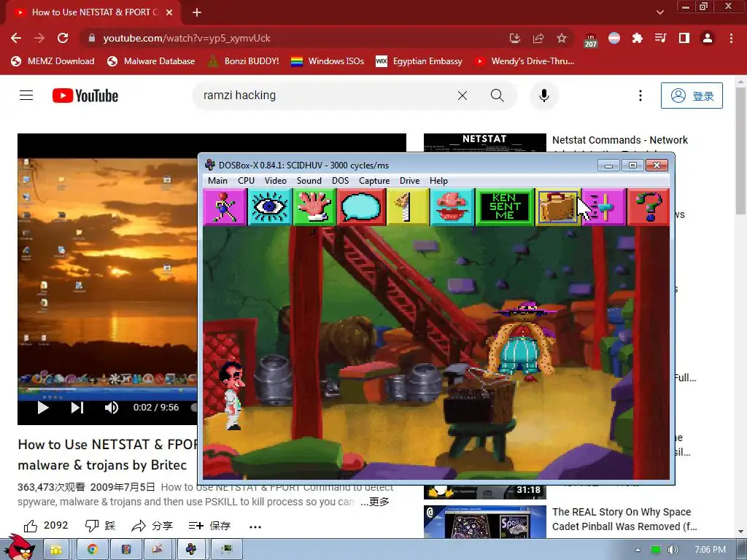Open the Space Cadet Pinball video title
Image resolution: width=747 pixels, height=560 pixels.
(x=624, y=519)
